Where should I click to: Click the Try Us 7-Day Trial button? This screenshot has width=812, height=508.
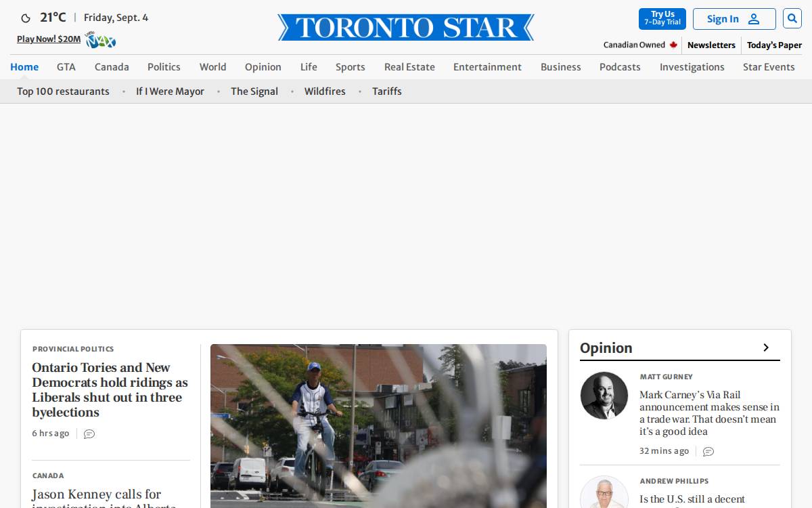[x=662, y=18]
